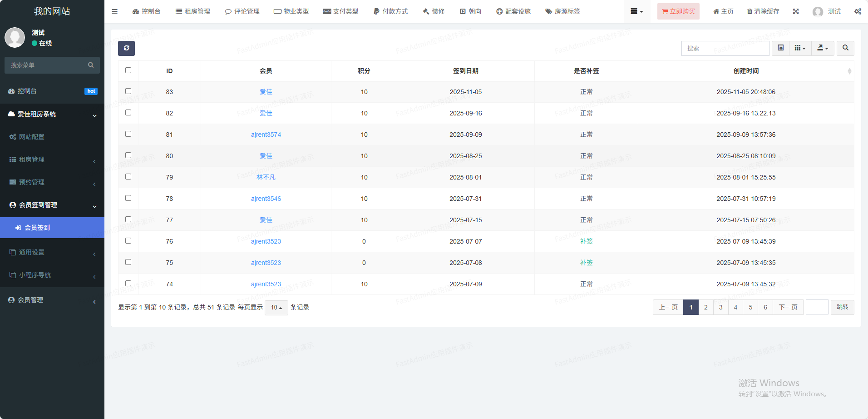Open the export data dropdown
Screen dimensions: 868x419
tap(823, 48)
